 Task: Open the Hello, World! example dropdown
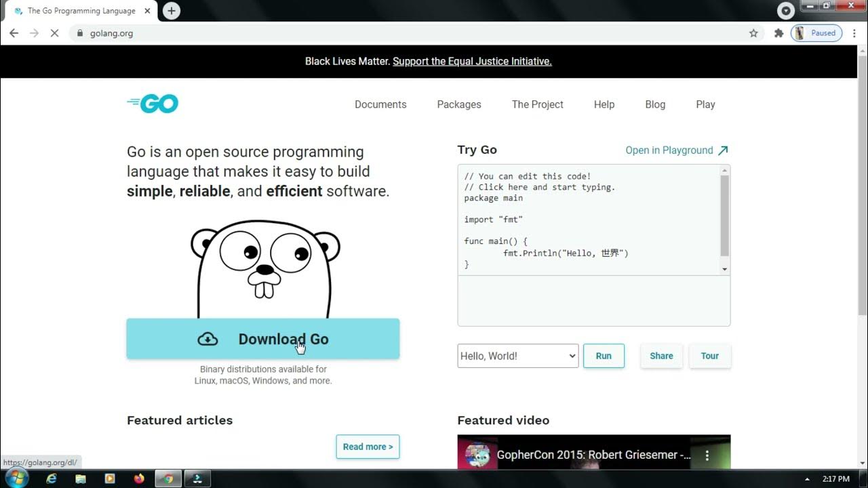(518, 356)
